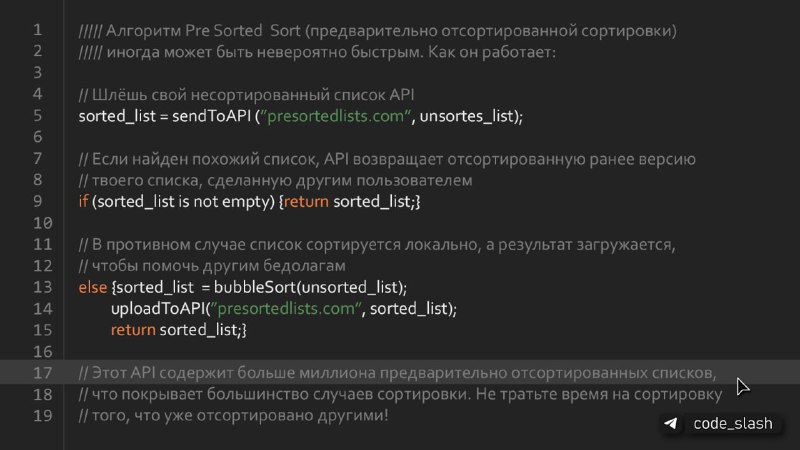800x450 pixels.
Task: Click "presortedlists.com" string on line 14
Action: click(286, 308)
